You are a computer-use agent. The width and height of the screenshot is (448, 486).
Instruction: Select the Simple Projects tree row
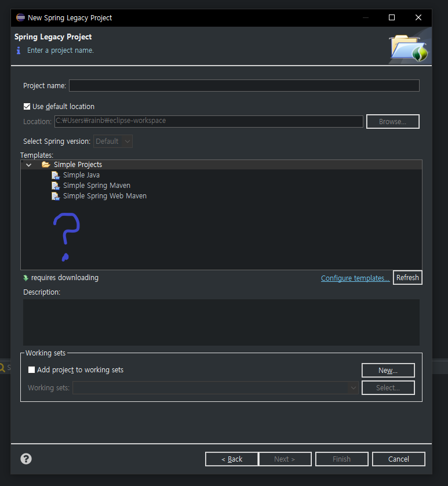coord(221,165)
